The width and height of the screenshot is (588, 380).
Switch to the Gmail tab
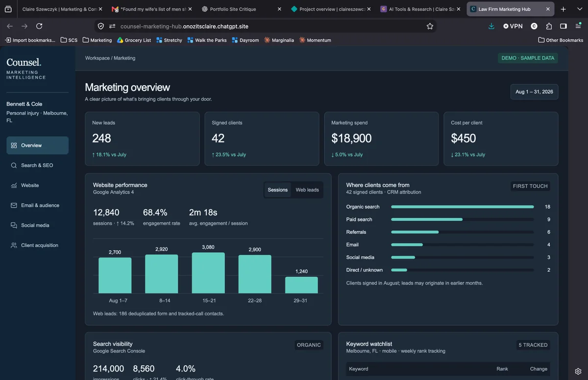tap(151, 9)
